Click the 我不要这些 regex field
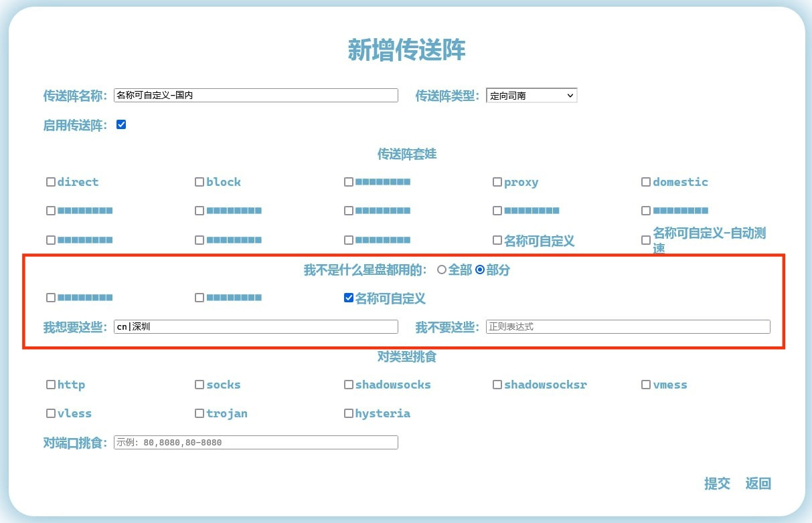The image size is (812, 523). point(627,327)
